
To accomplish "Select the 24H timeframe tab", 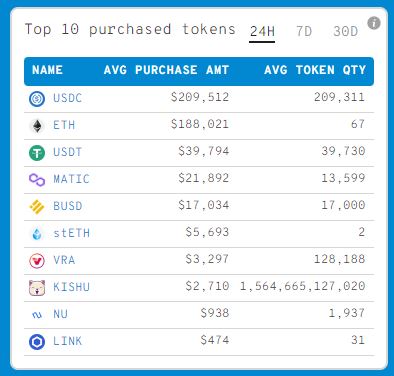I will tap(262, 32).
